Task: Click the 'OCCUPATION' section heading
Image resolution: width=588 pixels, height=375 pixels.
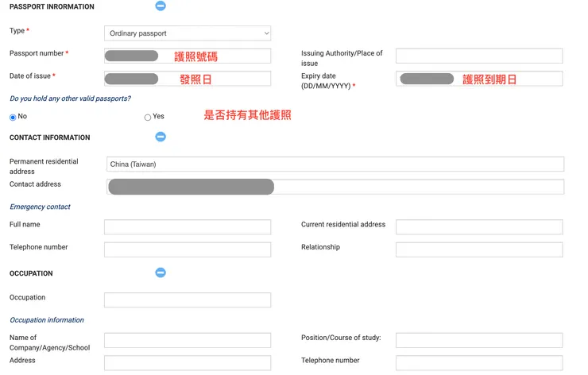Action: pyautogui.click(x=31, y=274)
